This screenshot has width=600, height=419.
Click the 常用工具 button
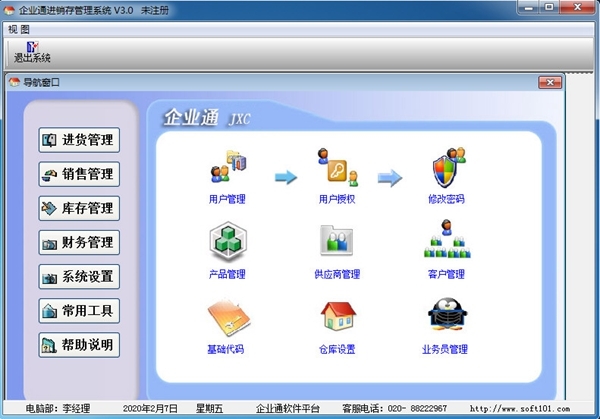[x=79, y=311]
